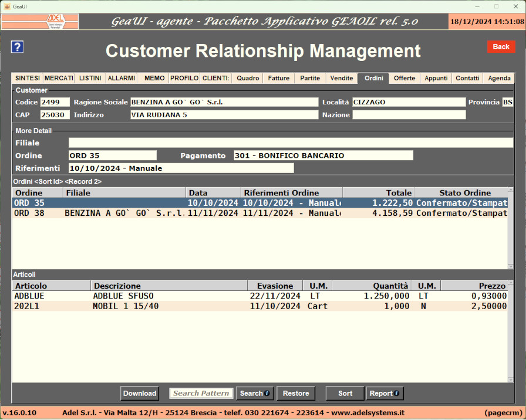Click the Totale column header
This screenshot has height=420, width=526.
379,193
